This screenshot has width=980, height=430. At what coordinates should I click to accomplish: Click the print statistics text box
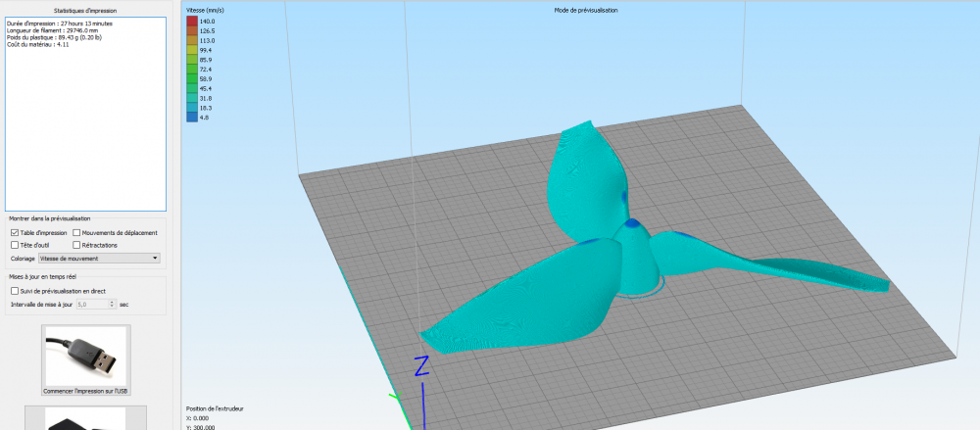[x=85, y=114]
